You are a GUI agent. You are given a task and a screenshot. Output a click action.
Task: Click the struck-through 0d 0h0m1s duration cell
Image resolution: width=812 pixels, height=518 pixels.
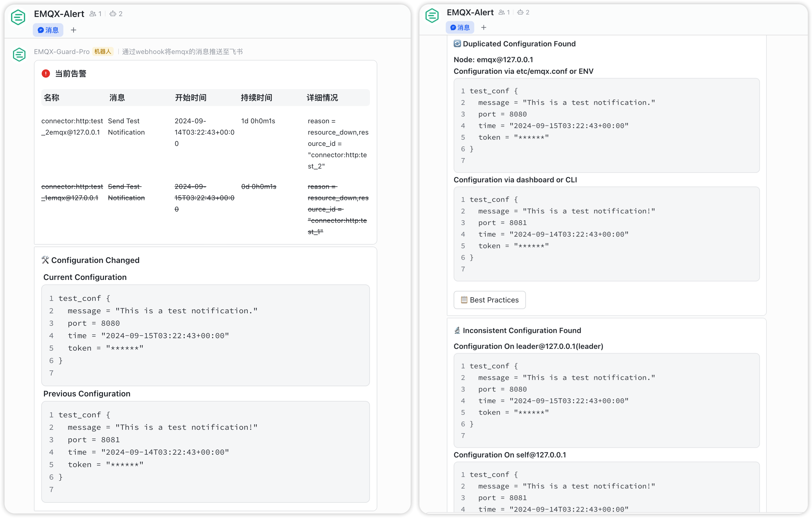[259, 186]
